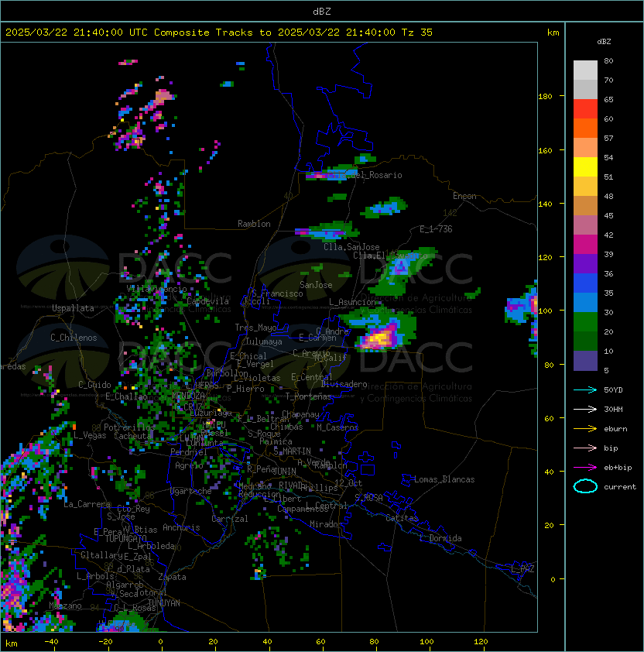This screenshot has width=644, height=652.
Task: Pick the orange 60 dBZ color swatch
Action: click(x=585, y=129)
